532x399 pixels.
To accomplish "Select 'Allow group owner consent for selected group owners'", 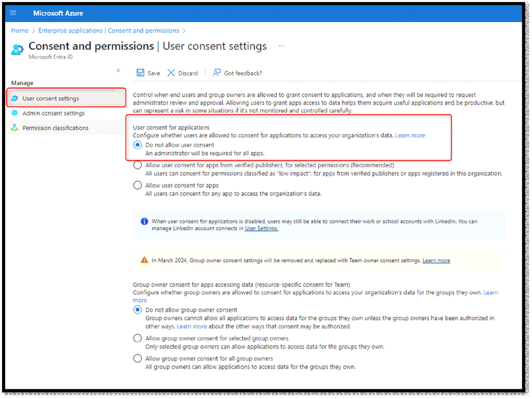I will click(x=138, y=338).
